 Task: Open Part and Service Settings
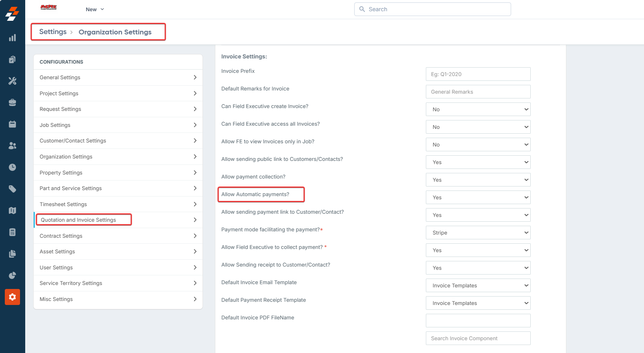(118, 188)
